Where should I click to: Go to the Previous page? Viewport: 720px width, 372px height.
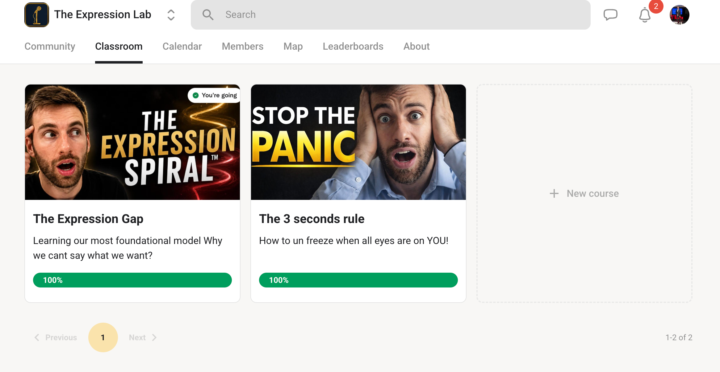[x=56, y=338]
